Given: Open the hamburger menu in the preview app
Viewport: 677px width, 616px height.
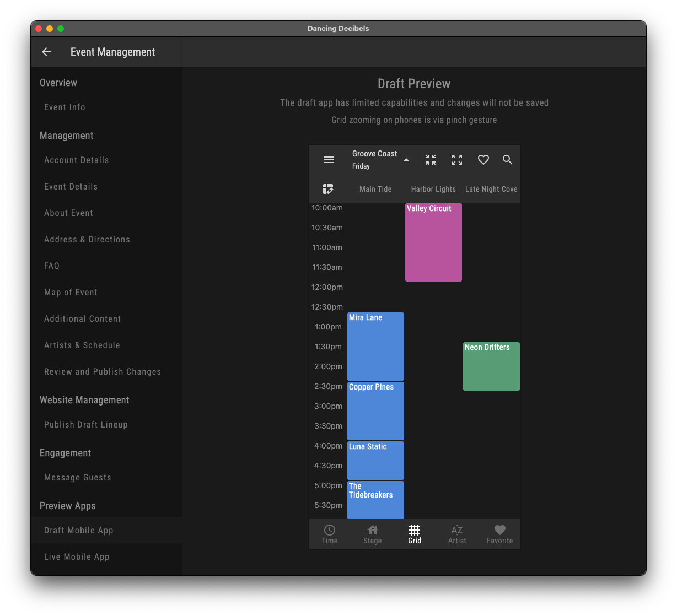Looking at the screenshot, I should pos(329,160).
